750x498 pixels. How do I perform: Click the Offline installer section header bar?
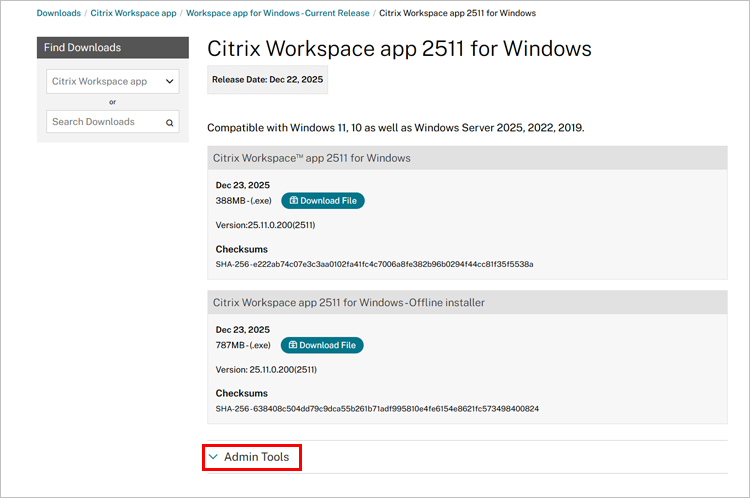[x=467, y=302]
